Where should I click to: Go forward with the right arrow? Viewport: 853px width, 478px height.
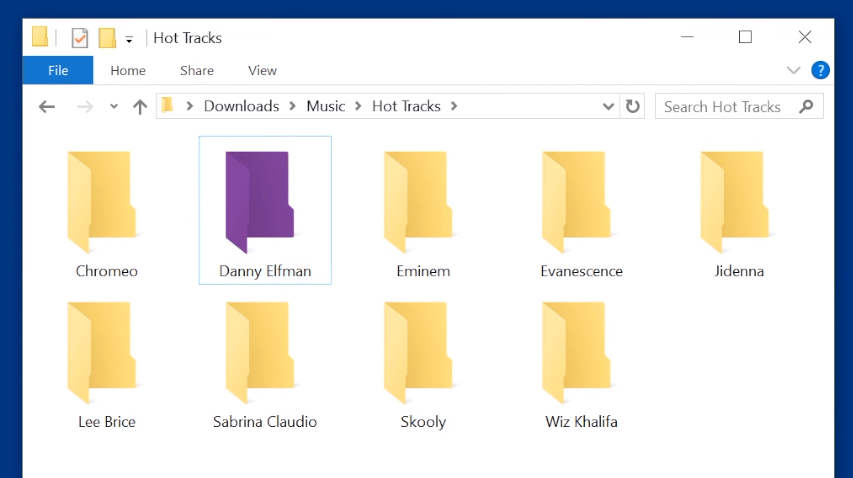(85, 107)
